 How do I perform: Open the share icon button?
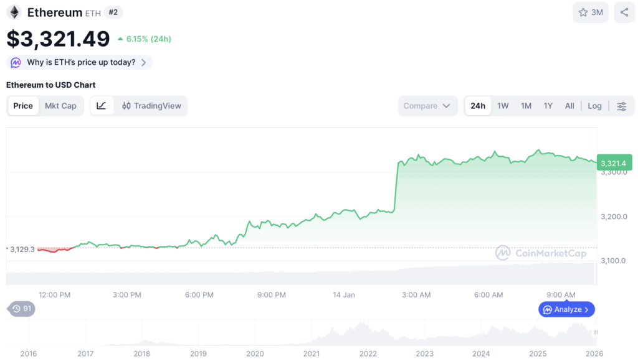coord(624,12)
